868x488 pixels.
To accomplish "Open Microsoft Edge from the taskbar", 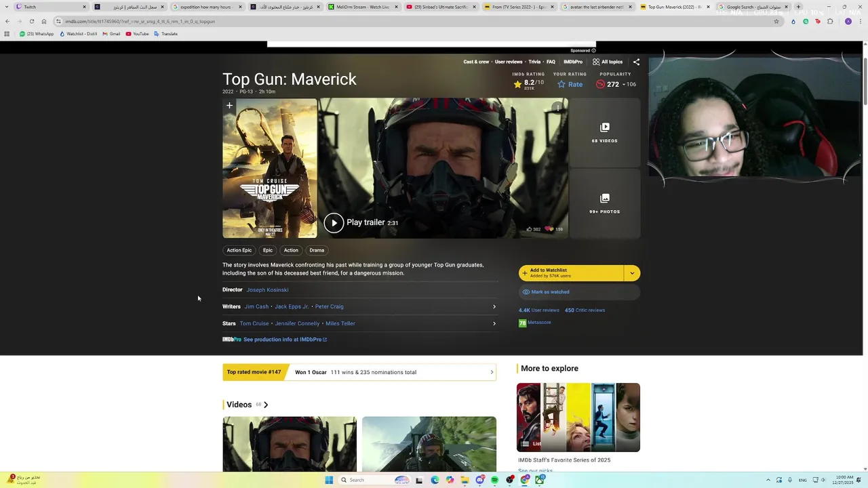I will coord(435,480).
